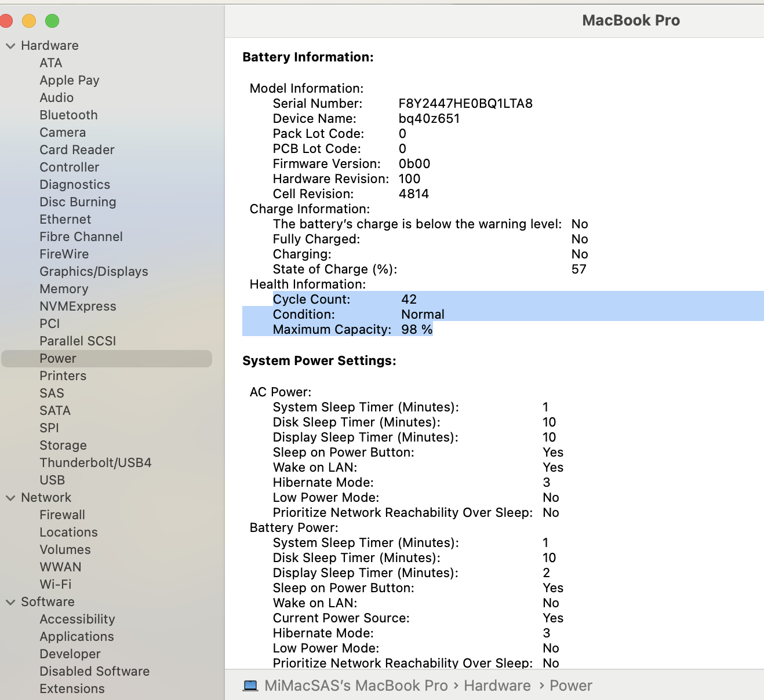This screenshot has width=764, height=700.
Task: Go to Hardware in the path bar
Action: tap(497, 686)
